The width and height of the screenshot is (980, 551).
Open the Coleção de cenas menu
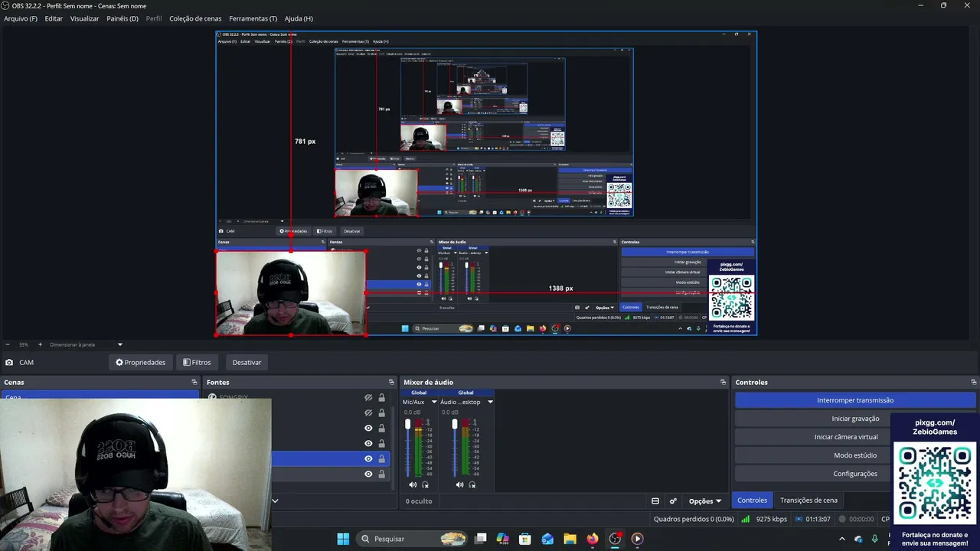coord(195,18)
